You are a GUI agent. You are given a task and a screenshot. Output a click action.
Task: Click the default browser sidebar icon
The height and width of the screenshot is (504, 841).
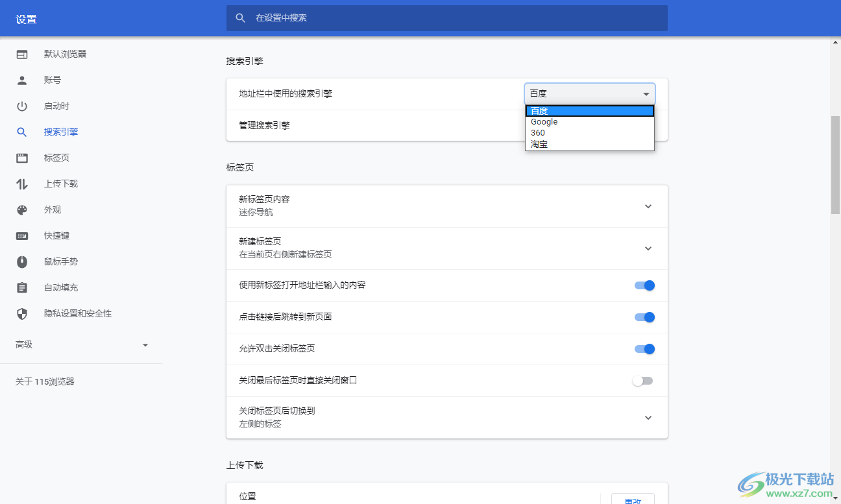tap(22, 54)
